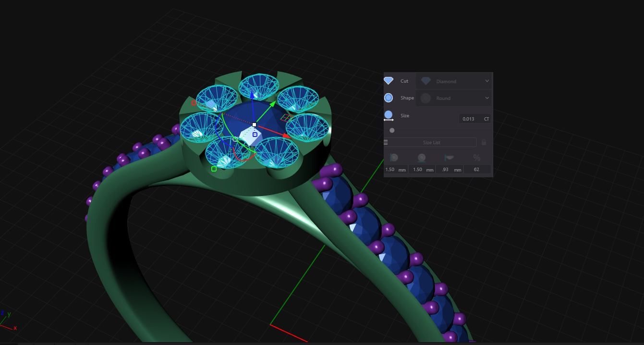Click the world axis indicator icon
The image size is (644, 345).
coord(8,321)
